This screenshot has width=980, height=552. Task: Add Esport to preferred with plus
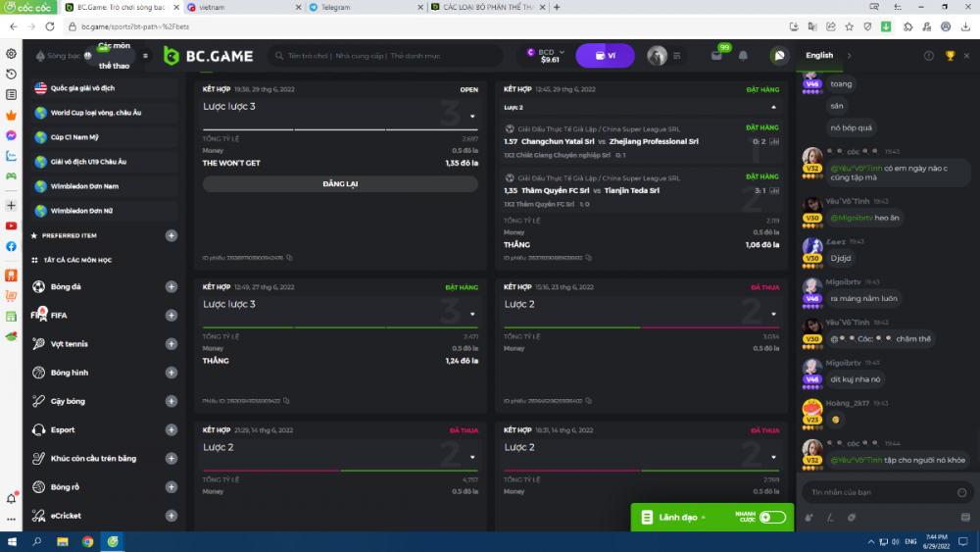click(x=171, y=429)
